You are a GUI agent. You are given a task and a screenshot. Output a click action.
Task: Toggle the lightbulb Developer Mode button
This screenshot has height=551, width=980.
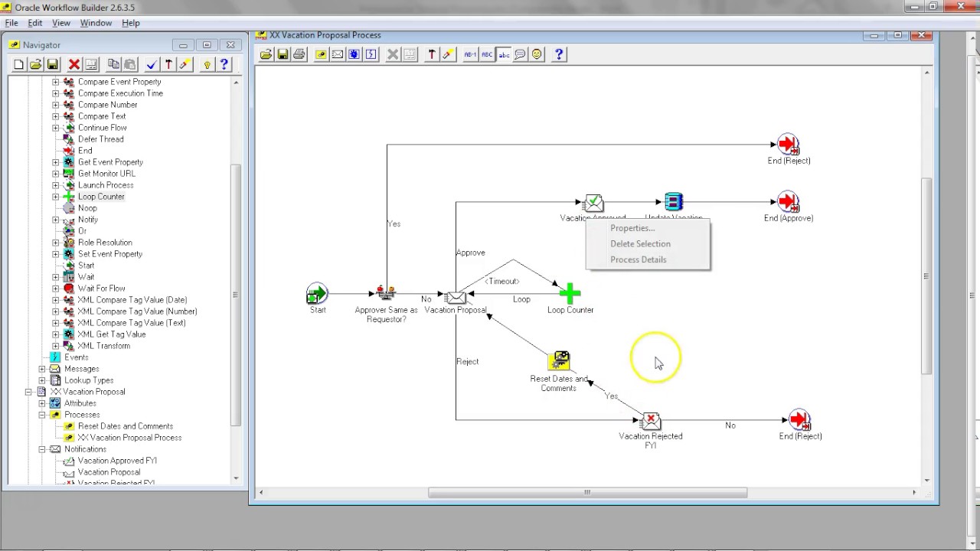click(x=207, y=65)
